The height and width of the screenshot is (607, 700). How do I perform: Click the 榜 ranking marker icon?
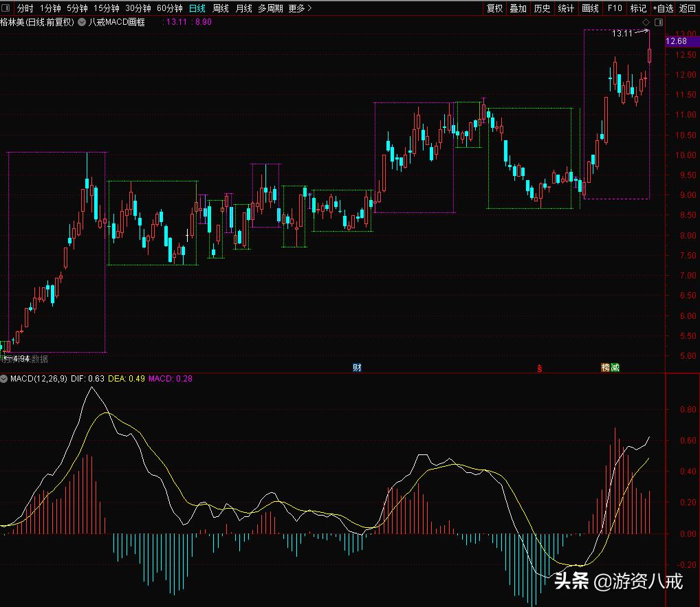coord(605,368)
